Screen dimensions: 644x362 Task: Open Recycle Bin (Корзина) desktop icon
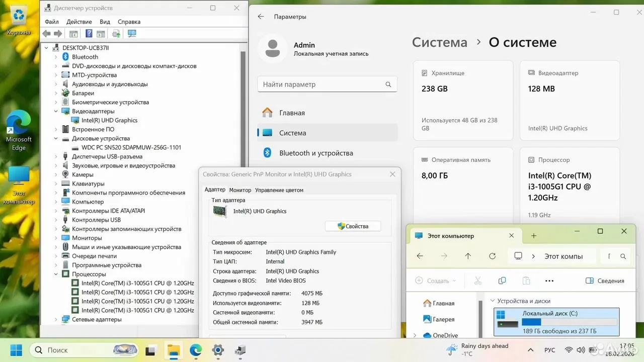click(19, 21)
